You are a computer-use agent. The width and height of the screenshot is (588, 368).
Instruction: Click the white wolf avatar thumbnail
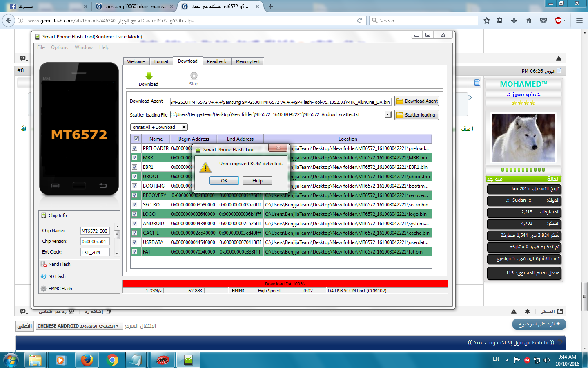(523, 137)
